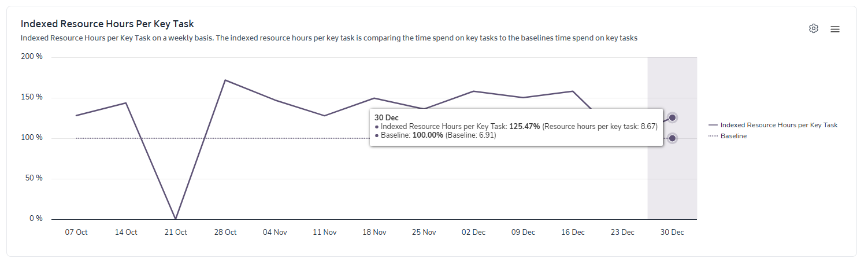This screenshot has width=868, height=258.
Task: Open chart settings gear icon
Action: click(x=814, y=28)
